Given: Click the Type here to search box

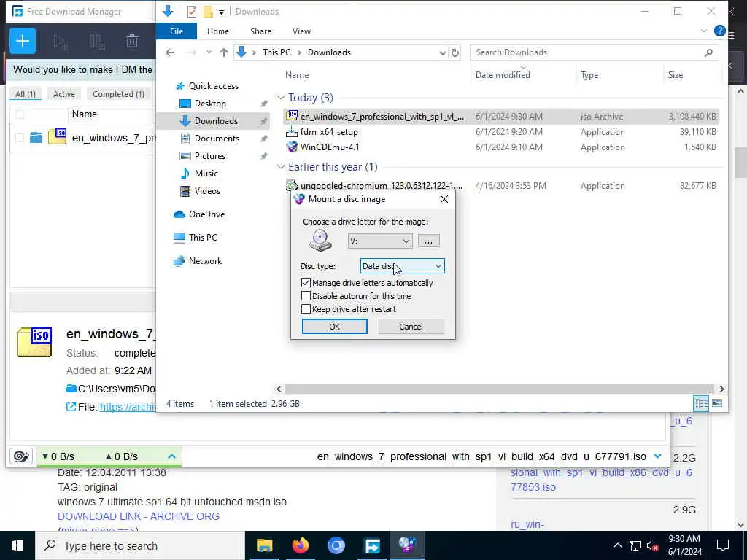Looking at the screenshot, I should click(x=141, y=545).
